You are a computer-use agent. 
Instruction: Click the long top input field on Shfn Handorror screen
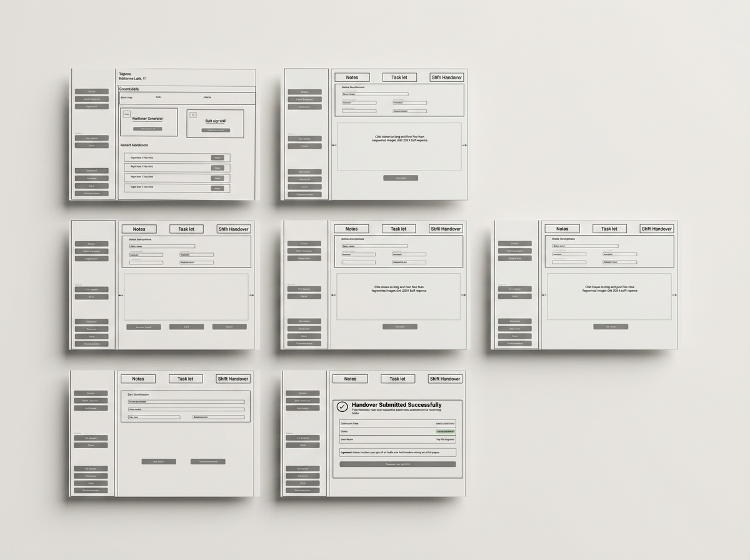pyautogui.click(x=375, y=94)
